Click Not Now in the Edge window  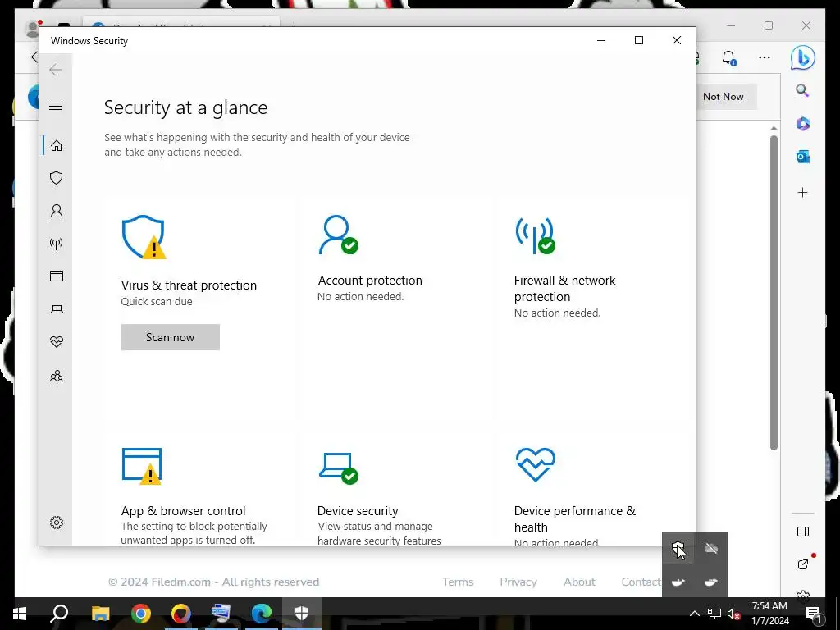click(724, 97)
